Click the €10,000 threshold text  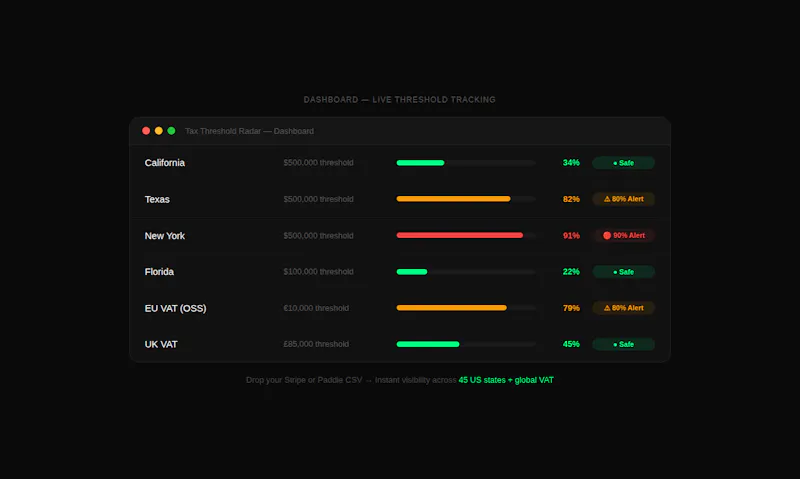316,308
